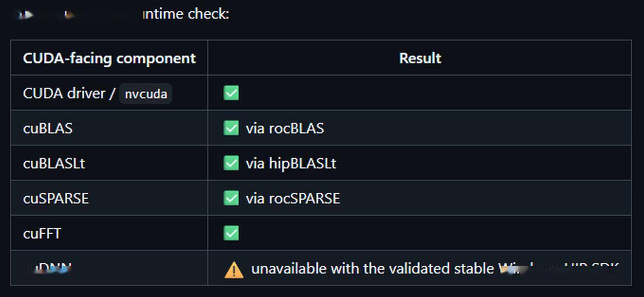The image size is (644, 297).
Task: Click the via rocSPARSE result text
Action: [x=293, y=198]
